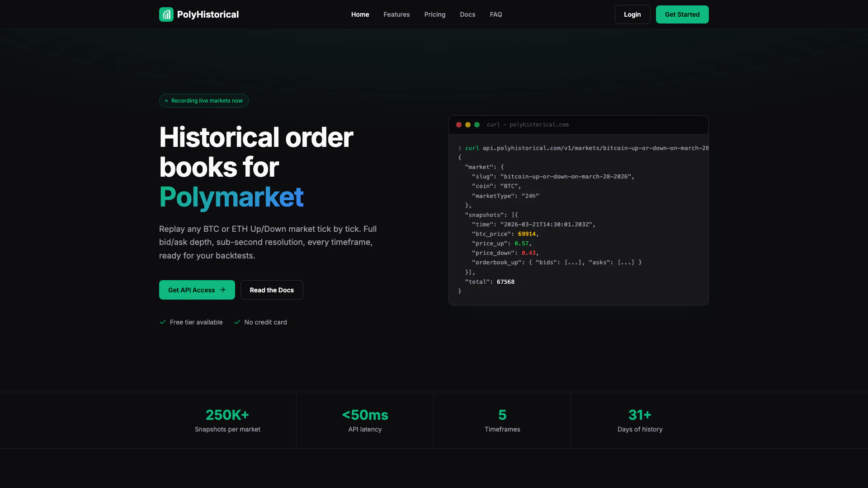Click green live dot in Recording badge
The image size is (868, 488).
(x=166, y=101)
